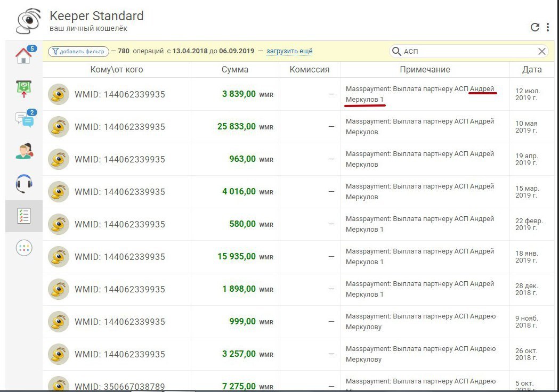Click the avatar in the 999,00 row
Viewport: 559px width, 392px height.
tap(59, 322)
